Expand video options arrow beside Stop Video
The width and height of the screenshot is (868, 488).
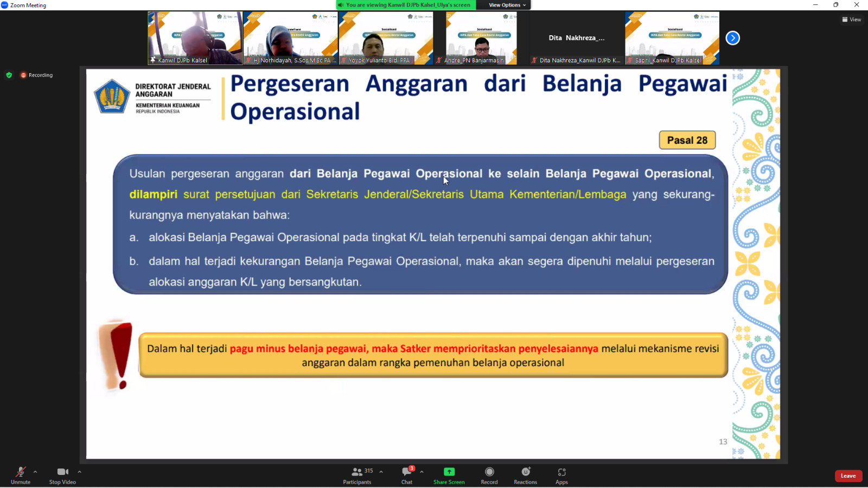(x=80, y=472)
